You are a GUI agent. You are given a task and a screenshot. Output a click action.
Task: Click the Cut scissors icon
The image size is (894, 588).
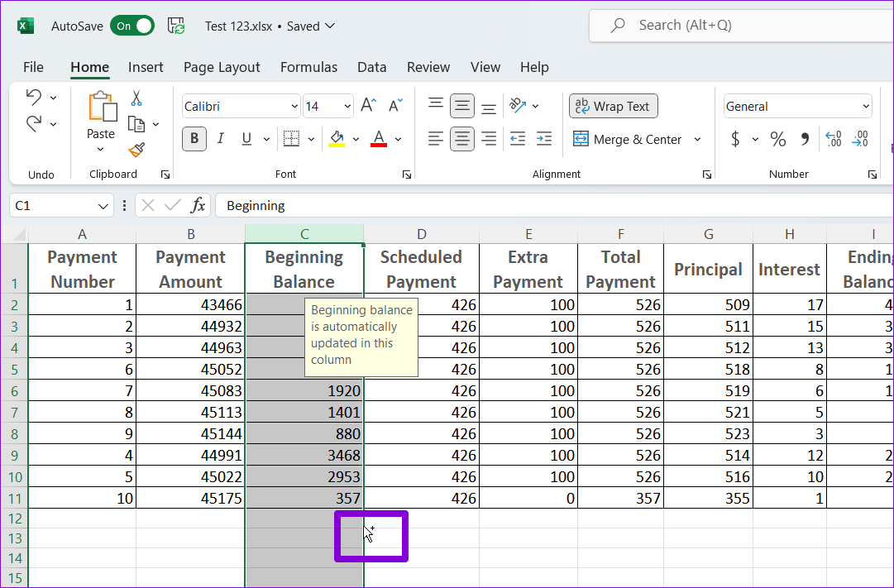click(x=136, y=98)
